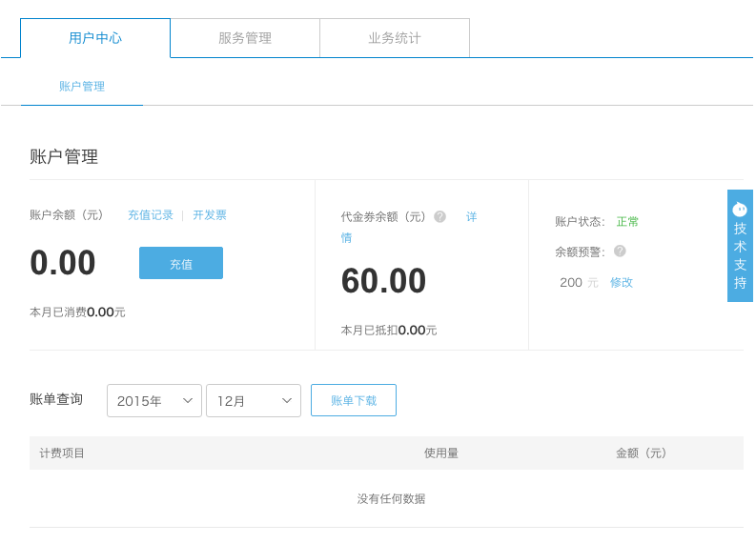Screen dimensions: 756x544
Task: Click the 账单下载 button
Action: point(354,401)
